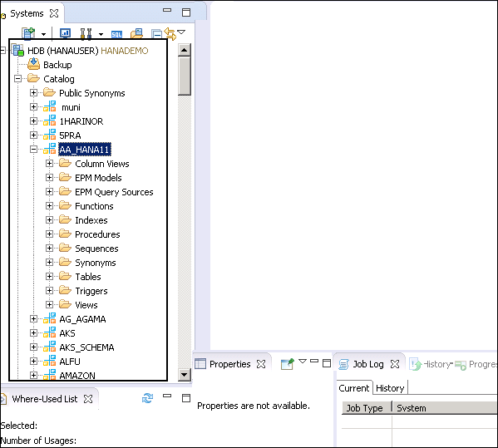Open the Properties view menu triangle
498x448 pixels.
click(303, 361)
